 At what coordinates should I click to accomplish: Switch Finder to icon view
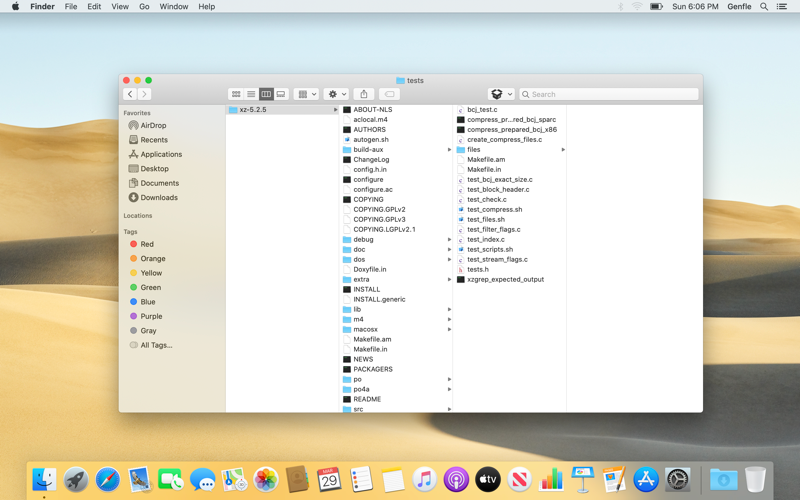tap(236, 94)
